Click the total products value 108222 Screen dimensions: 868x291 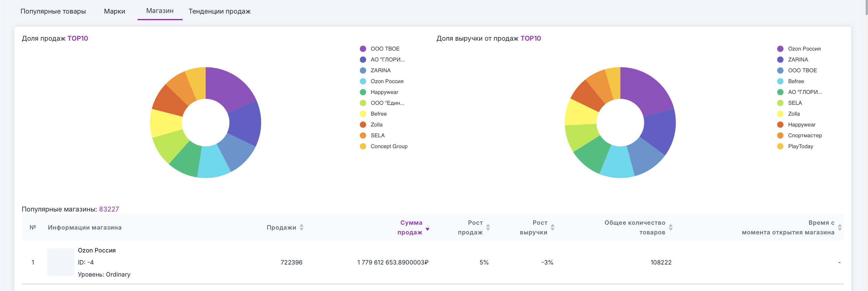(x=661, y=262)
